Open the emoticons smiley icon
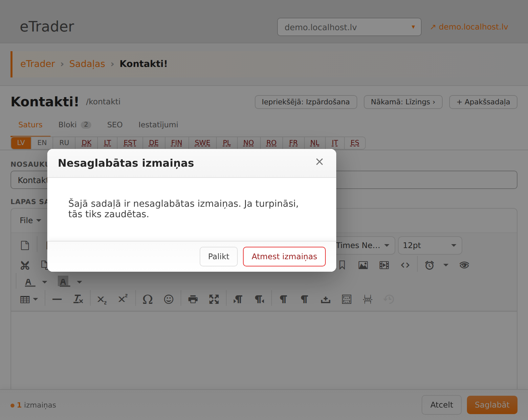 (x=169, y=299)
